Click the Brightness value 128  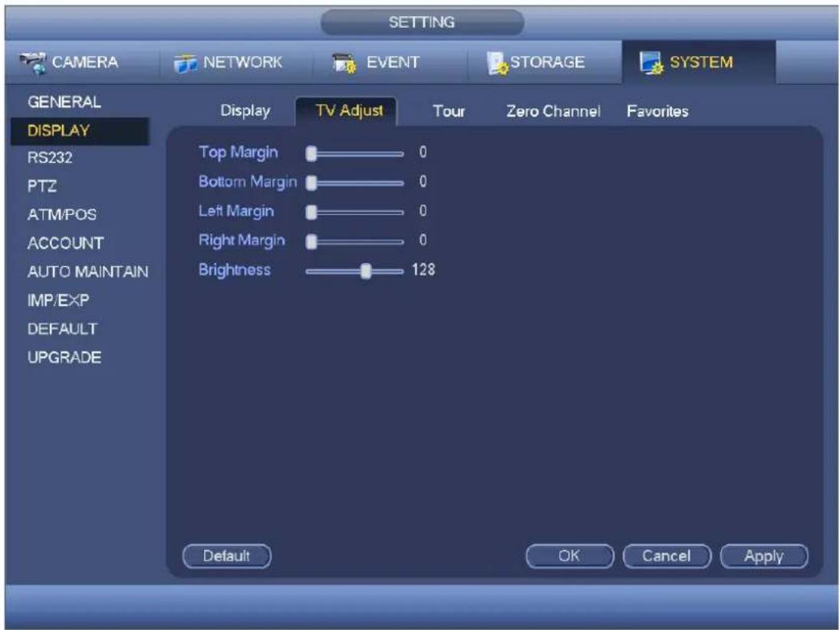click(423, 269)
